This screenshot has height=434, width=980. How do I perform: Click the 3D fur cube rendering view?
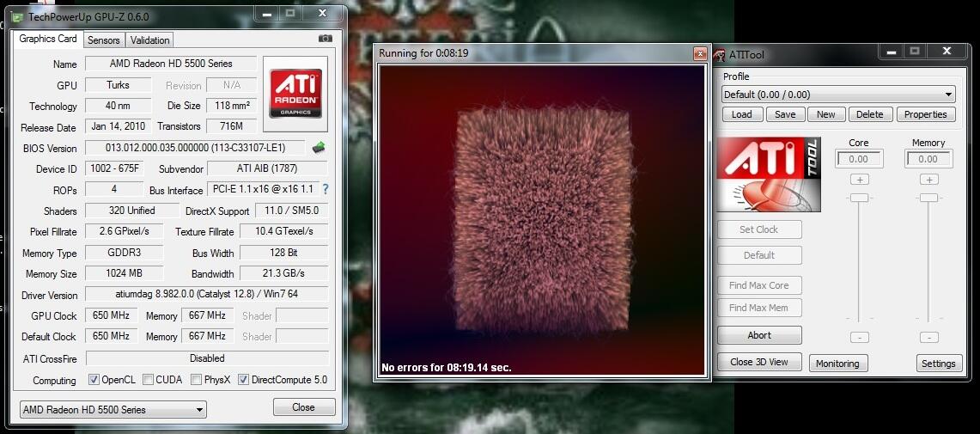(542, 220)
